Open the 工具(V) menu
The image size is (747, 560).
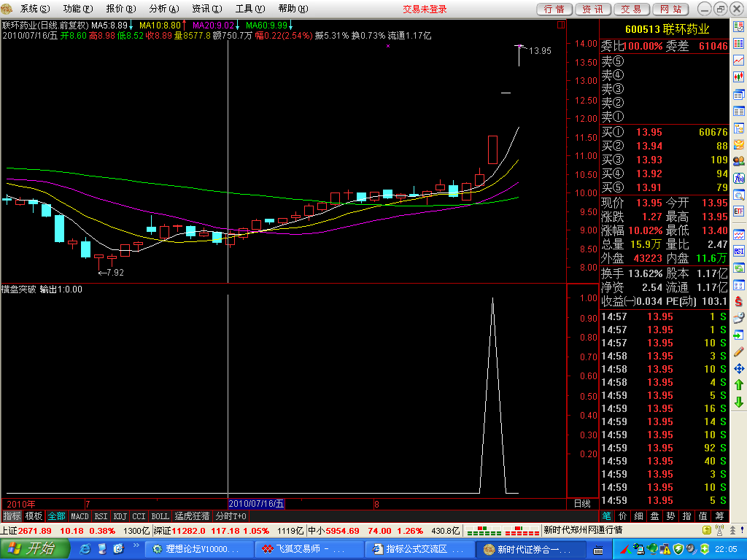coord(250,9)
